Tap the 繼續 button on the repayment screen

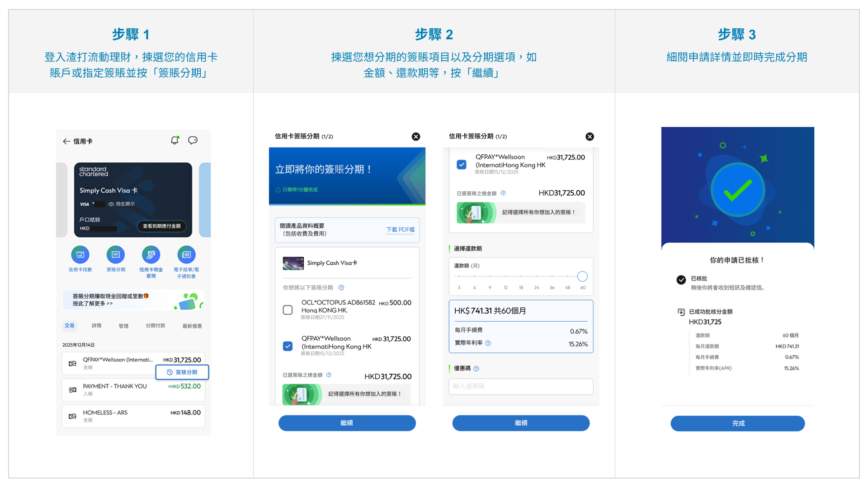520,423
